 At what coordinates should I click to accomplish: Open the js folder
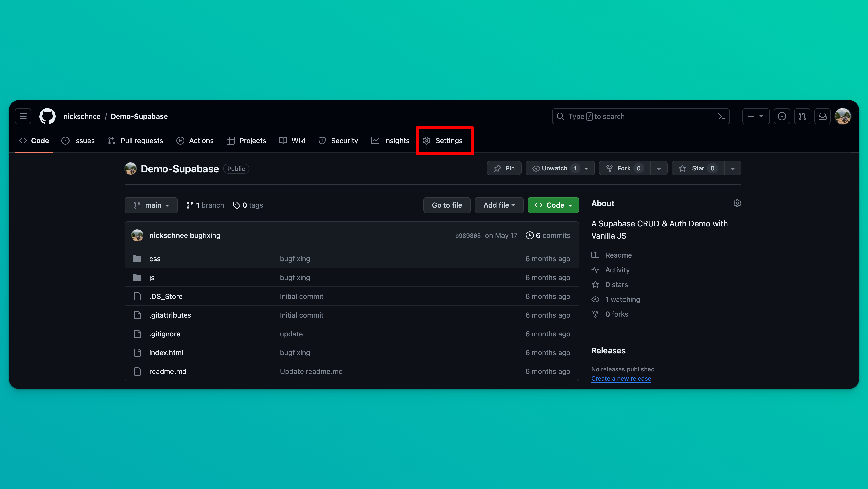click(152, 278)
